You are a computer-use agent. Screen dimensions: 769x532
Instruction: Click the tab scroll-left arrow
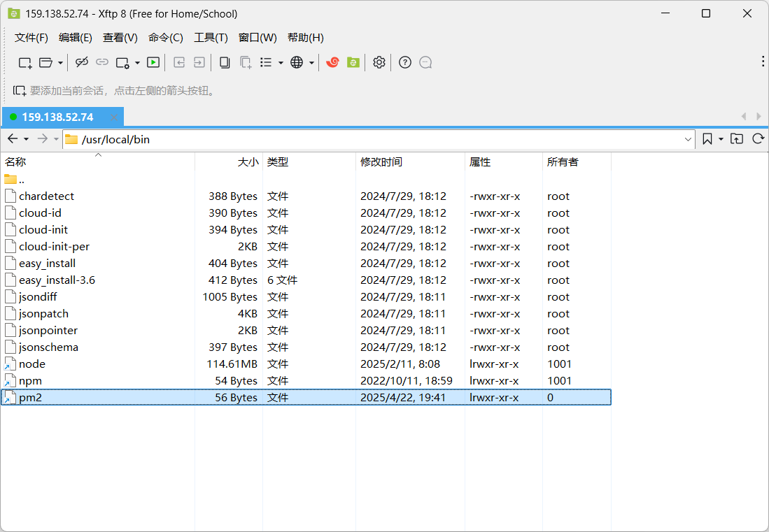coord(744,116)
